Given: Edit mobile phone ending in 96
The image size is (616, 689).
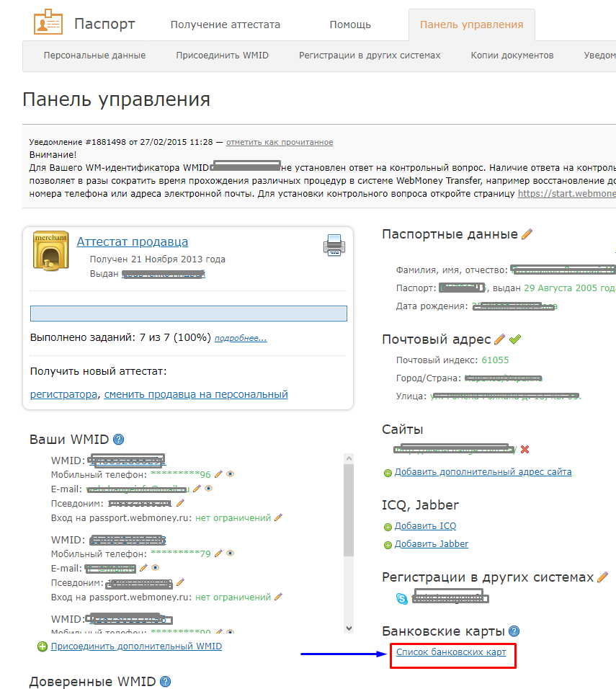Looking at the screenshot, I should click(218, 474).
